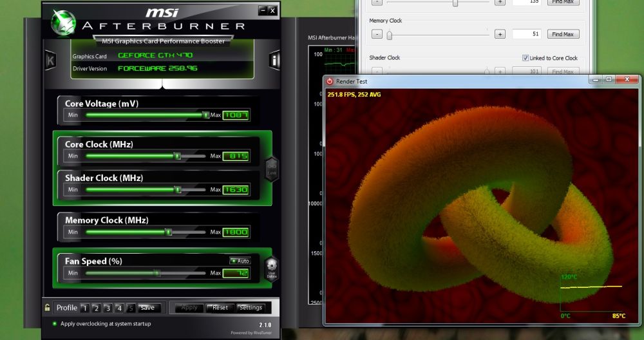The height and width of the screenshot is (340, 644).
Task: Click the Fan Speed value field 72
Action: point(236,273)
